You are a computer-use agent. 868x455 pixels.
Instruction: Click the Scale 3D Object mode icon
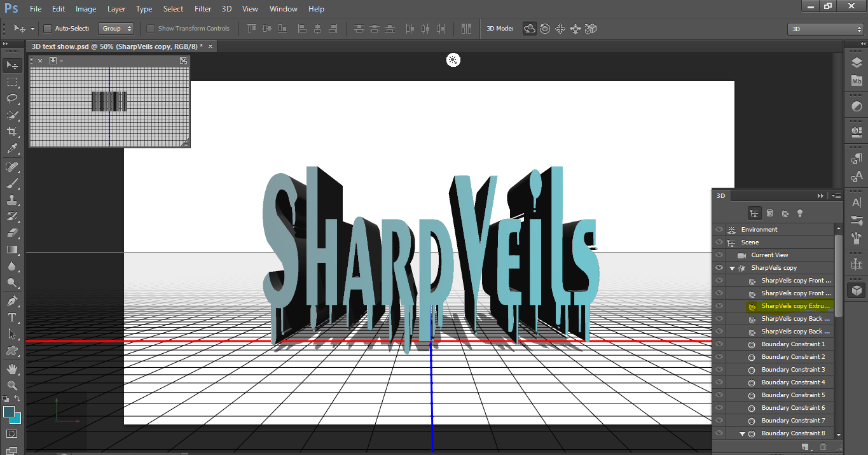[x=591, y=29]
